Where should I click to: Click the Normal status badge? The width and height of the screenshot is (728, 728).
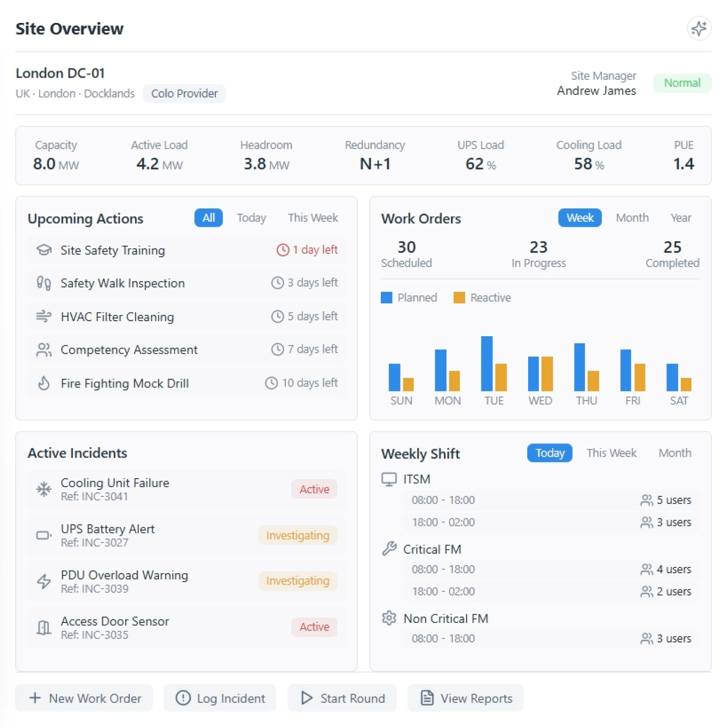pos(682,83)
